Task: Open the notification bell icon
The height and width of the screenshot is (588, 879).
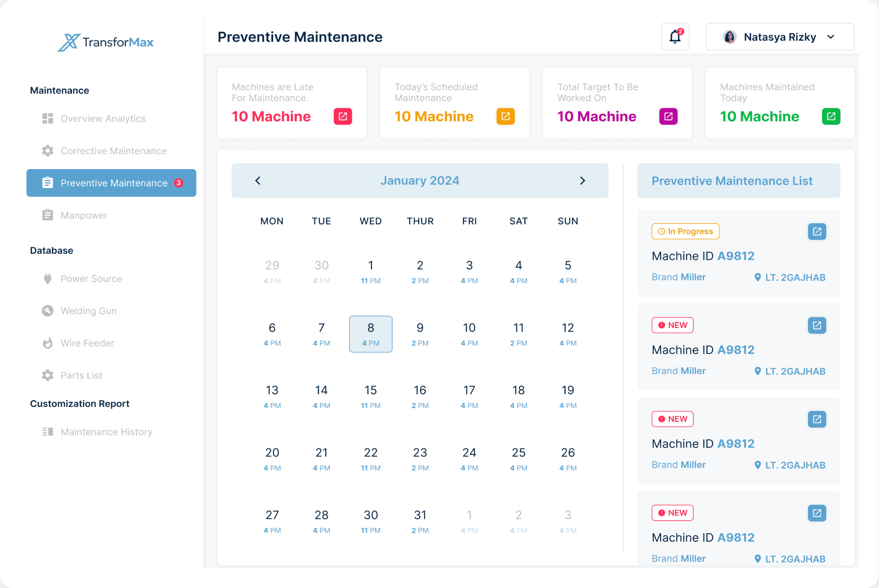Action: [x=675, y=37]
